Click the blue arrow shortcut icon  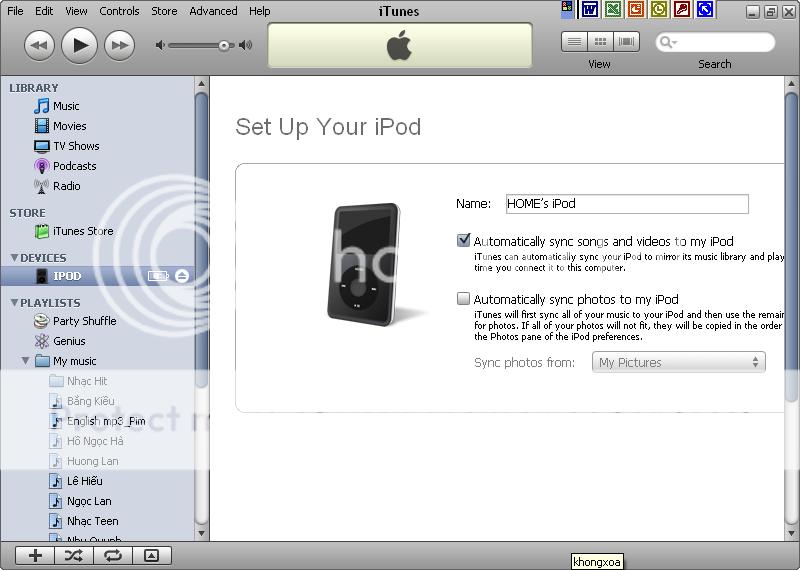point(705,9)
